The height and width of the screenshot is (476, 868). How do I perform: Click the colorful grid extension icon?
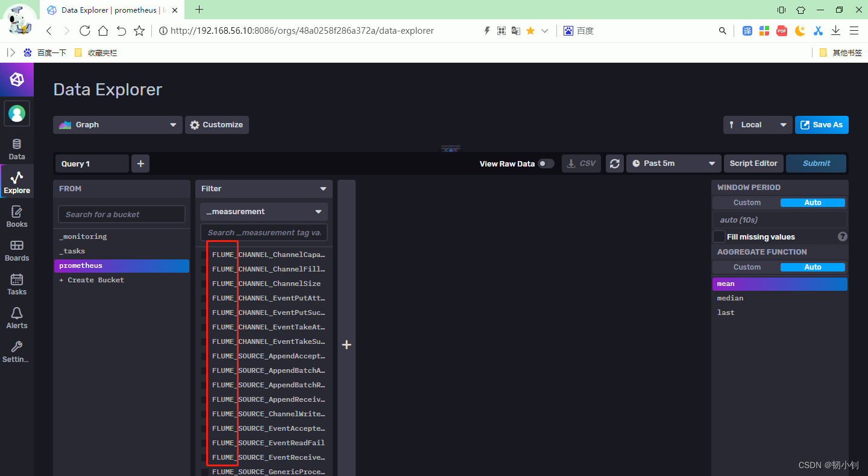[x=764, y=31]
